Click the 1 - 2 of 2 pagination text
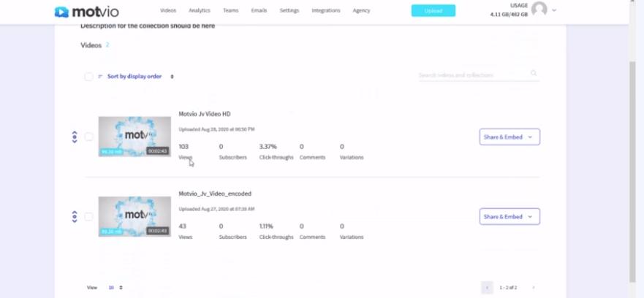Image resolution: width=644 pixels, height=298 pixels. click(x=508, y=288)
